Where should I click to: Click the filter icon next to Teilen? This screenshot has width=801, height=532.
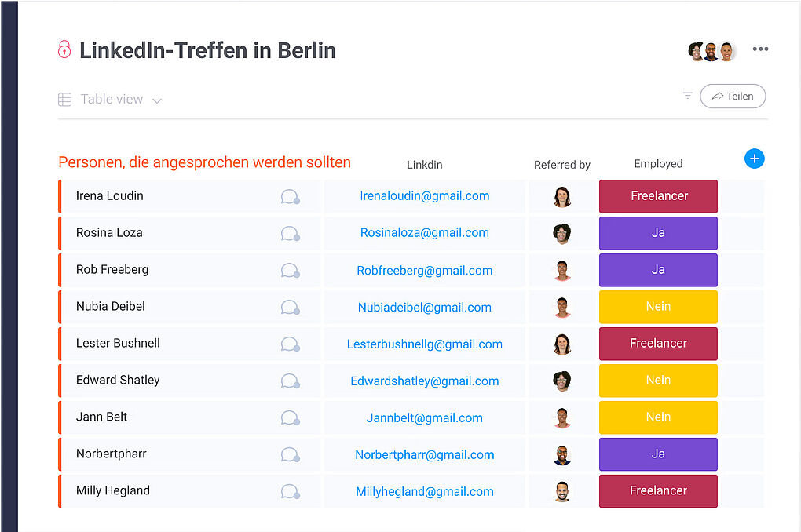click(x=688, y=96)
